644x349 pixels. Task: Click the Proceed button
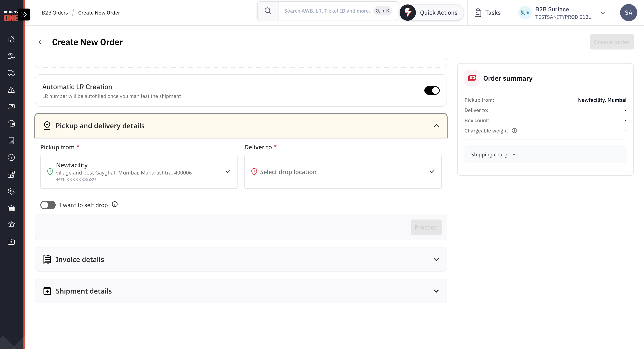point(426,227)
